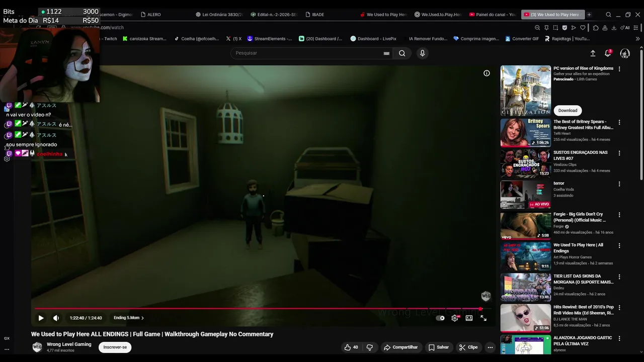
Task: Open browser easy setup menu icon
Action: coord(637,28)
